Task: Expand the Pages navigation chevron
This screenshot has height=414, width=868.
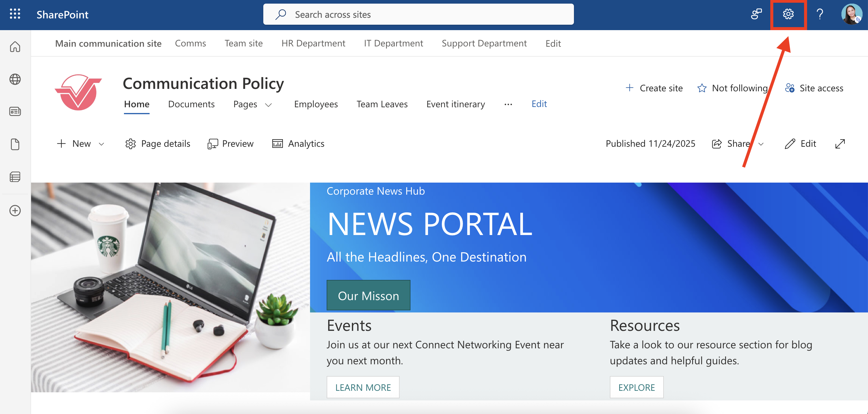Action: [268, 105]
